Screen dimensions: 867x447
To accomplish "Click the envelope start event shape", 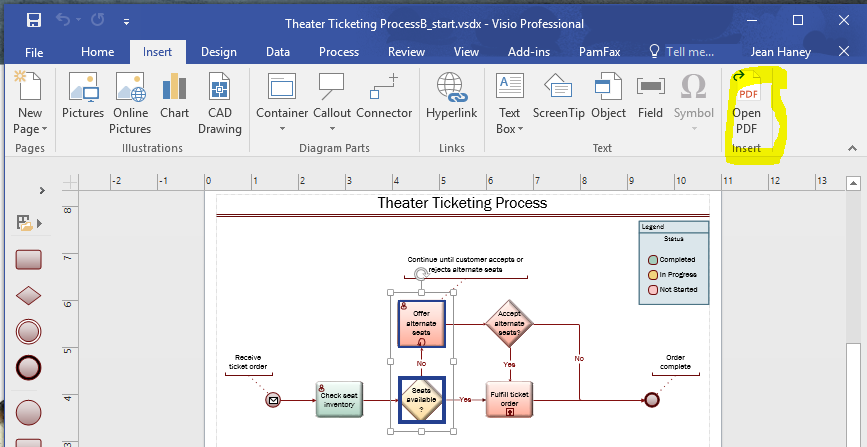I will (273, 399).
